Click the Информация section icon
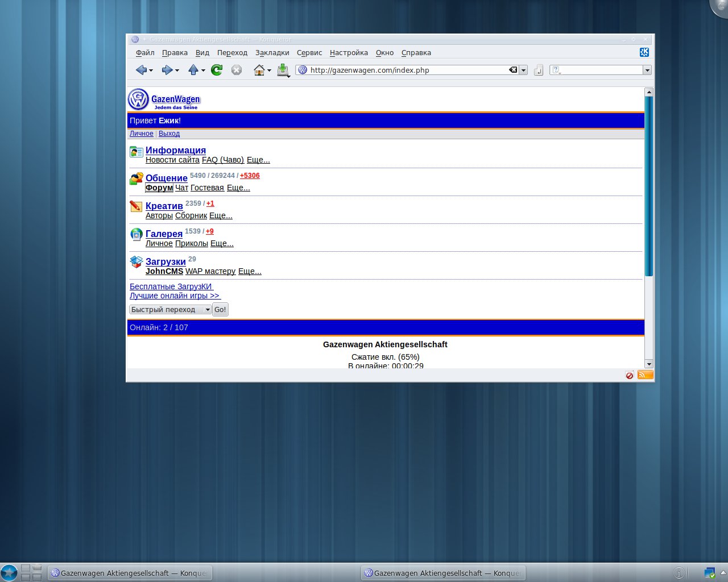This screenshot has height=582, width=728. (136, 152)
